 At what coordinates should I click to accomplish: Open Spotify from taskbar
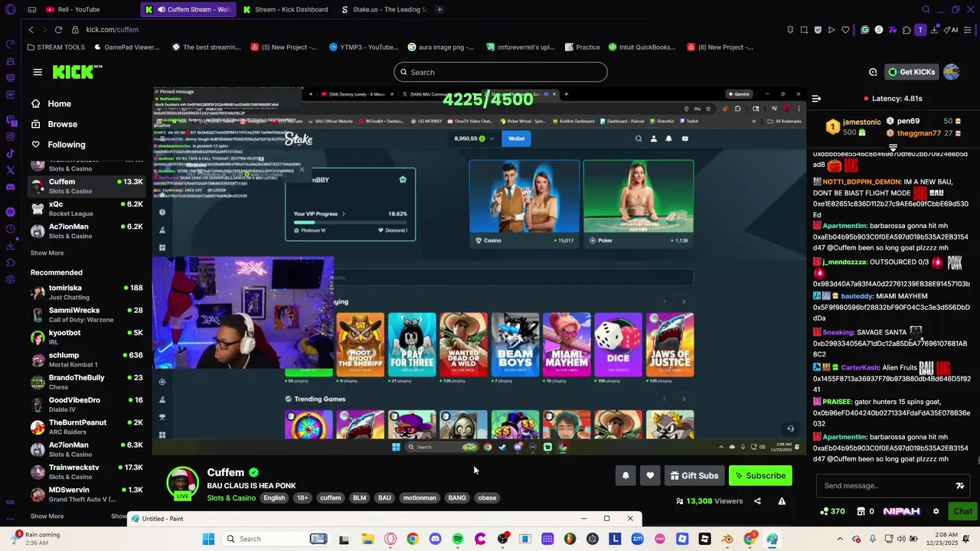click(458, 539)
